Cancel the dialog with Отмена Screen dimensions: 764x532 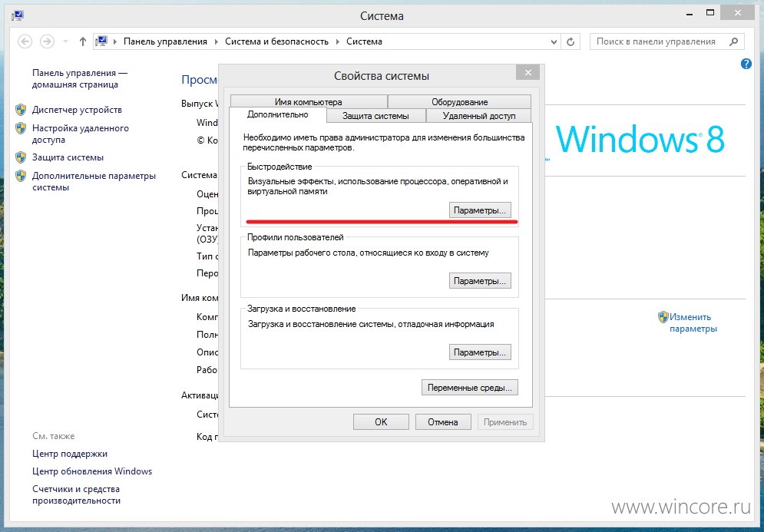tap(443, 422)
